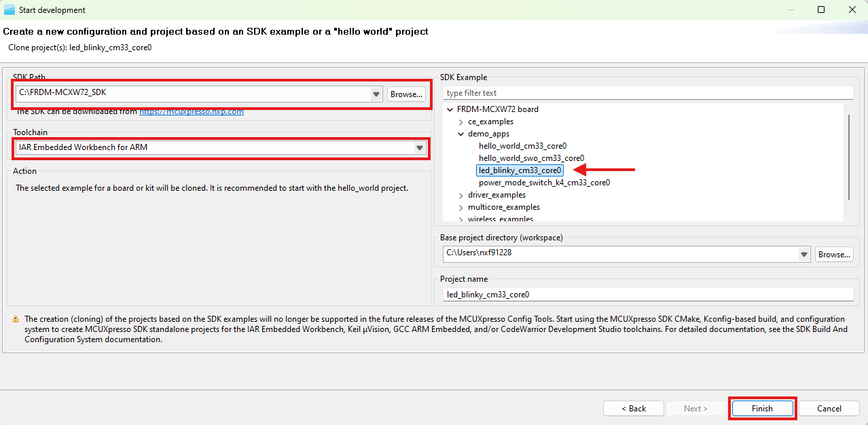Collapse the FRDM-MCXW72 board node
868x425 pixels.
pos(450,109)
